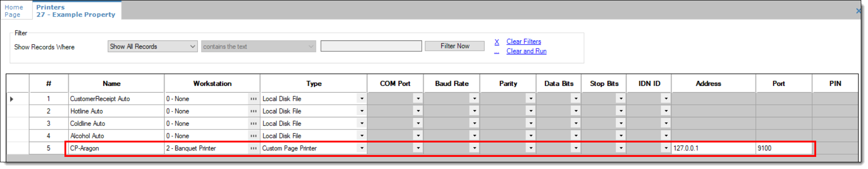Screen dimensions: 868x169
Task: Open IDN ID dropdown in CP-Aragon row
Action: coord(666,148)
